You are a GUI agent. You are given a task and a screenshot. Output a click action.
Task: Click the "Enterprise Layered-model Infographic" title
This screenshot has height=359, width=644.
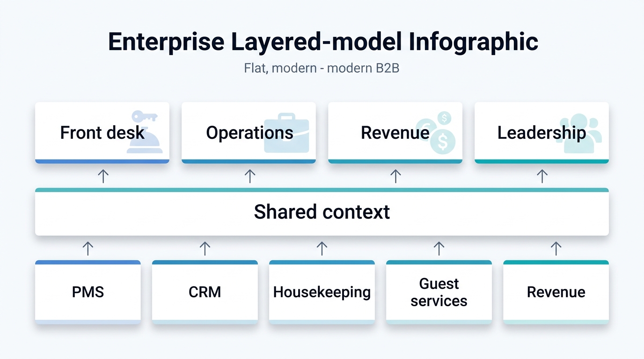coord(323,42)
